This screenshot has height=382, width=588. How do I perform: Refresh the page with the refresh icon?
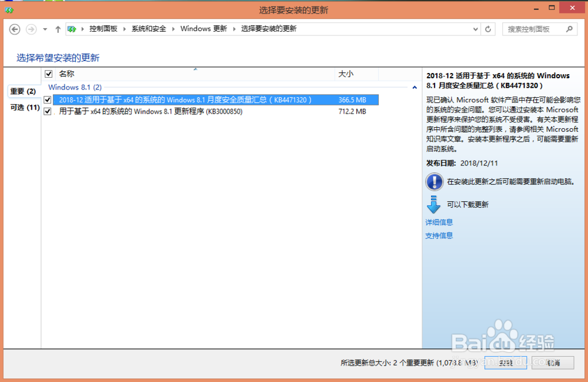point(488,29)
